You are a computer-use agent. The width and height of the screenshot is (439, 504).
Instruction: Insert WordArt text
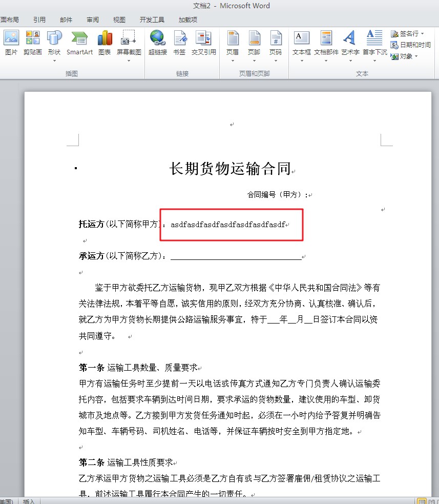(349, 41)
